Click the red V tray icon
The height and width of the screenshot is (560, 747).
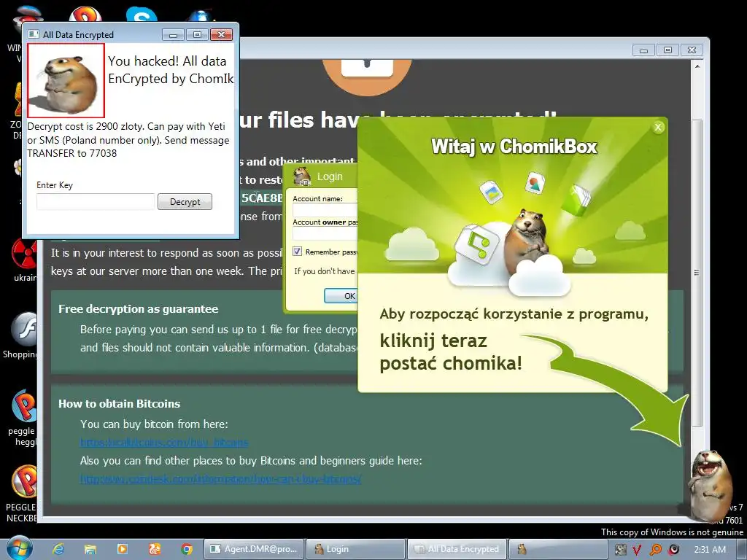[x=637, y=550]
